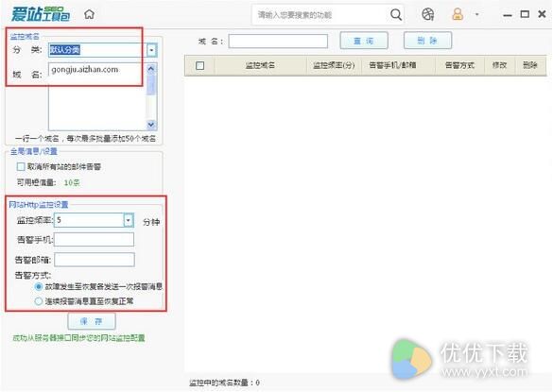The height and width of the screenshot is (392, 553).
Task: Expand the 分类 category dropdown
Action: [x=151, y=50]
